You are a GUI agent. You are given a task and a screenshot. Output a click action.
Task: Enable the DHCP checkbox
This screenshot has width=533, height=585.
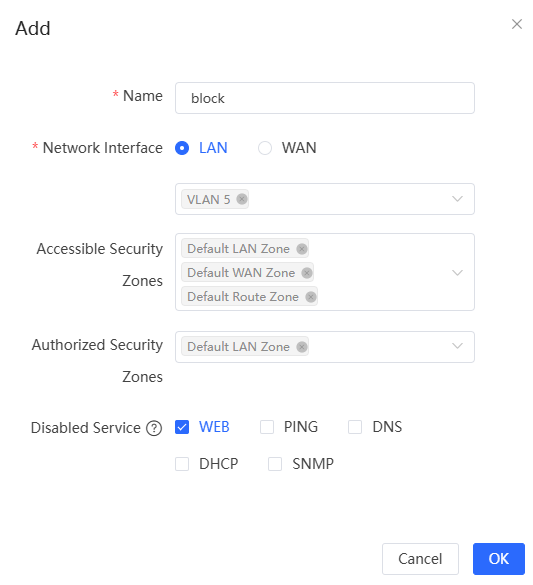[x=182, y=464]
